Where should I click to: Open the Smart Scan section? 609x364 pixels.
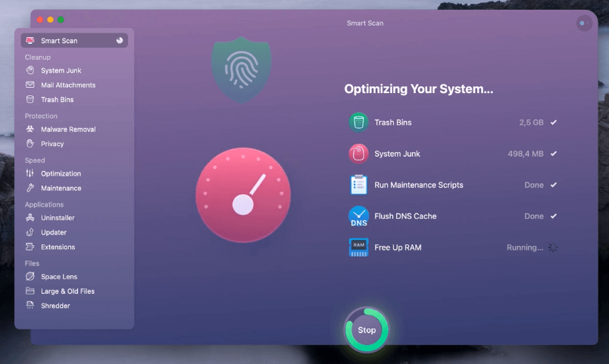click(x=74, y=40)
